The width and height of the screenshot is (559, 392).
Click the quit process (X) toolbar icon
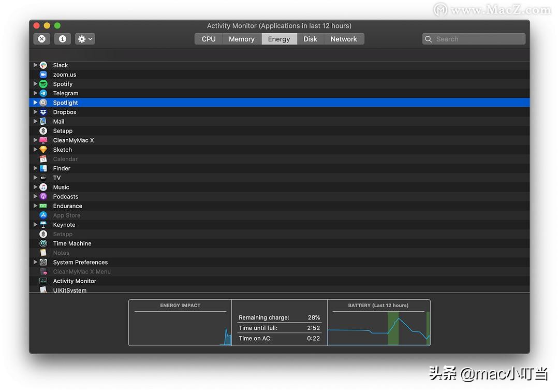point(41,39)
